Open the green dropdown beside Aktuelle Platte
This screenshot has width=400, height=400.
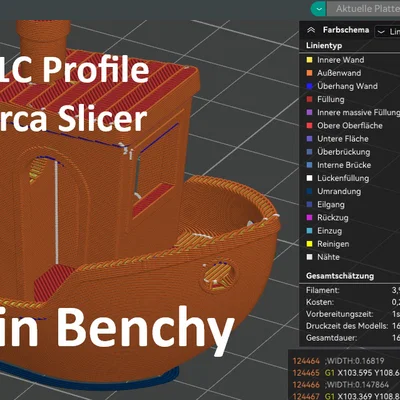point(318,9)
